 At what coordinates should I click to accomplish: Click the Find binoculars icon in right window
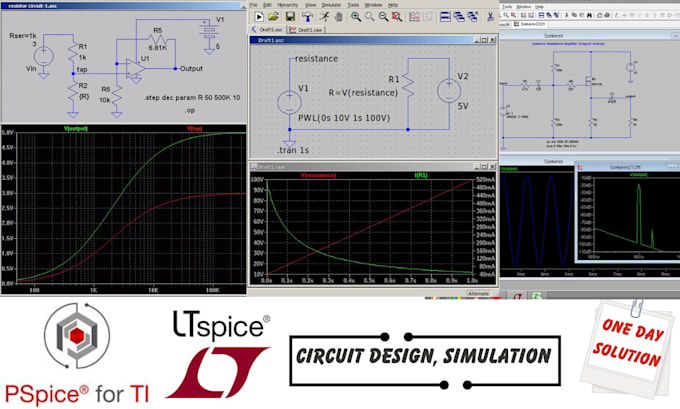589,15
